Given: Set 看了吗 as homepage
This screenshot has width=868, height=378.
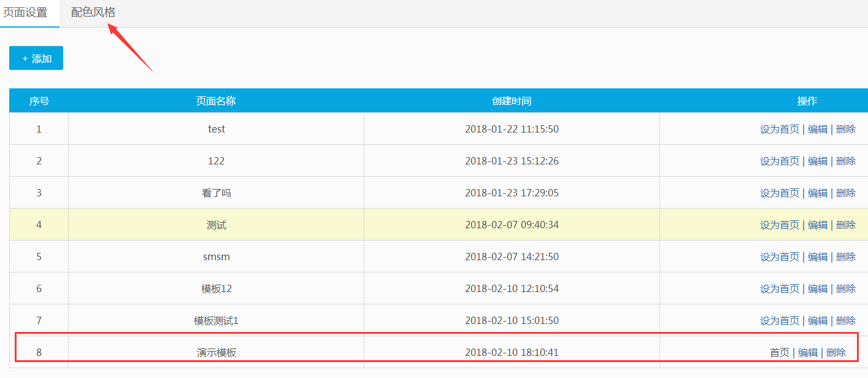Looking at the screenshot, I should click(x=780, y=193).
